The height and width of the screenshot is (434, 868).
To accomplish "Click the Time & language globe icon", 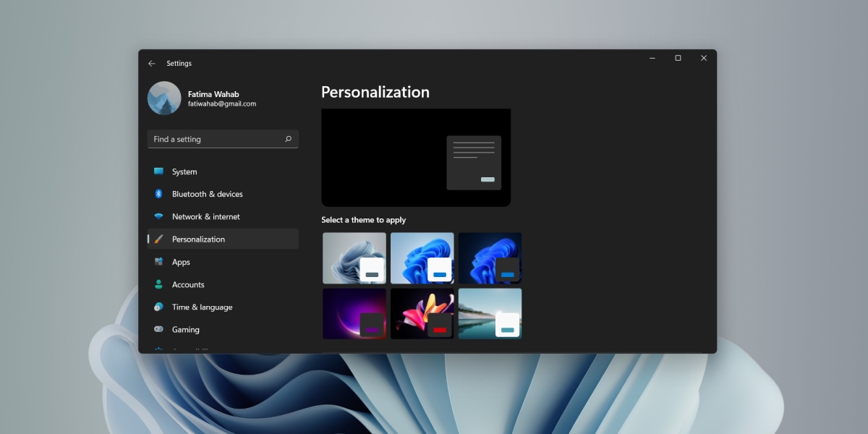I will (158, 307).
